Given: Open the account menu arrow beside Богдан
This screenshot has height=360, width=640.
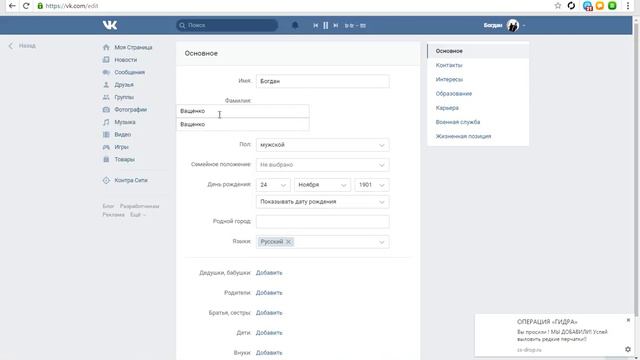Looking at the screenshot, I should [524, 26].
